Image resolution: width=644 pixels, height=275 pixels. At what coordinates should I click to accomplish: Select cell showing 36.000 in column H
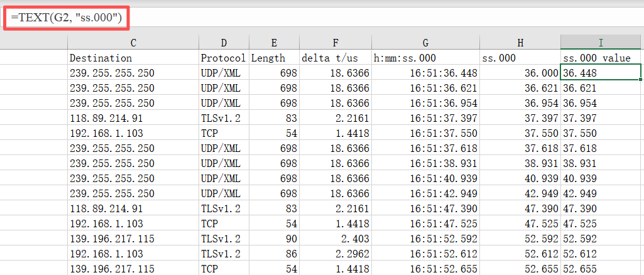pyautogui.click(x=520, y=73)
